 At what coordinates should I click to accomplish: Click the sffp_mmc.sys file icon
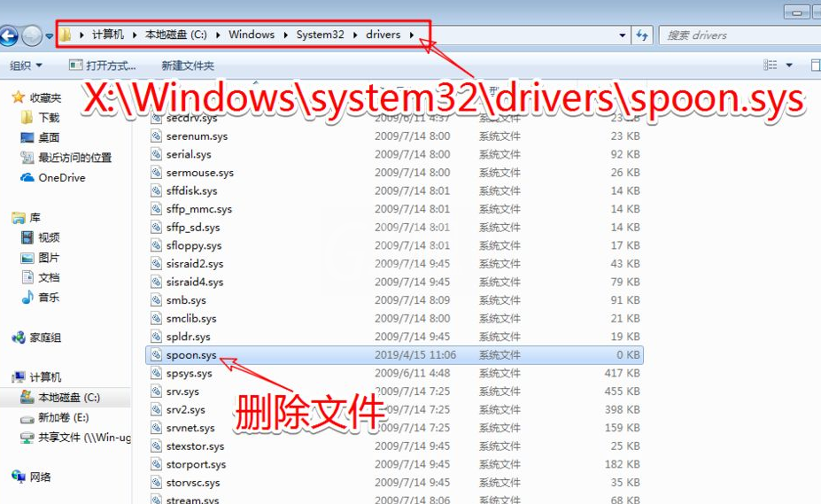pyautogui.click(x=156, y=209)
